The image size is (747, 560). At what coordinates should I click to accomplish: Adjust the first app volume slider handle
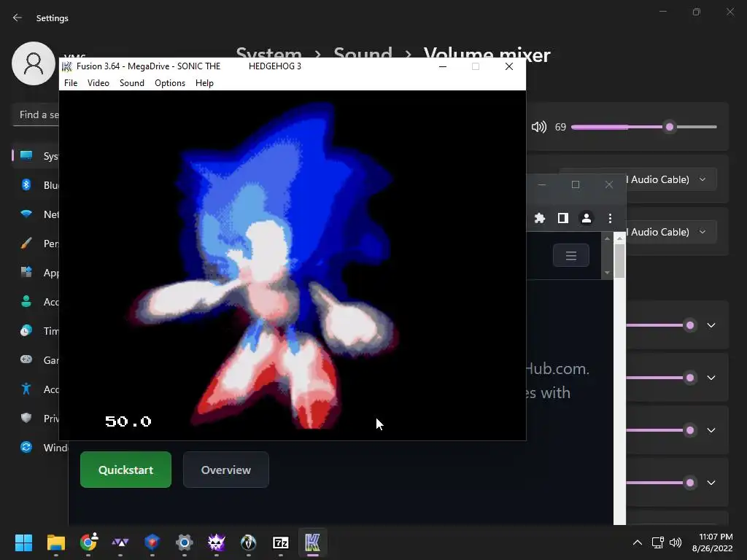690,325
